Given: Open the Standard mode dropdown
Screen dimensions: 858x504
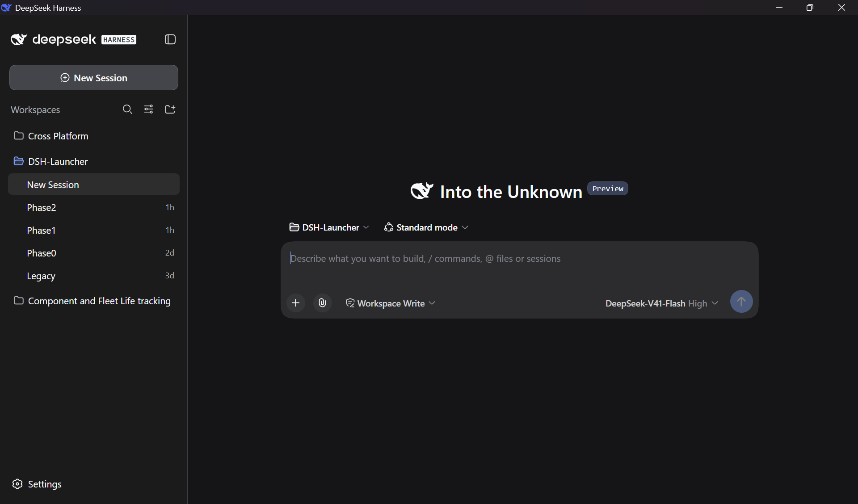Looking at the screenshot, I should (x=426, y=227).
